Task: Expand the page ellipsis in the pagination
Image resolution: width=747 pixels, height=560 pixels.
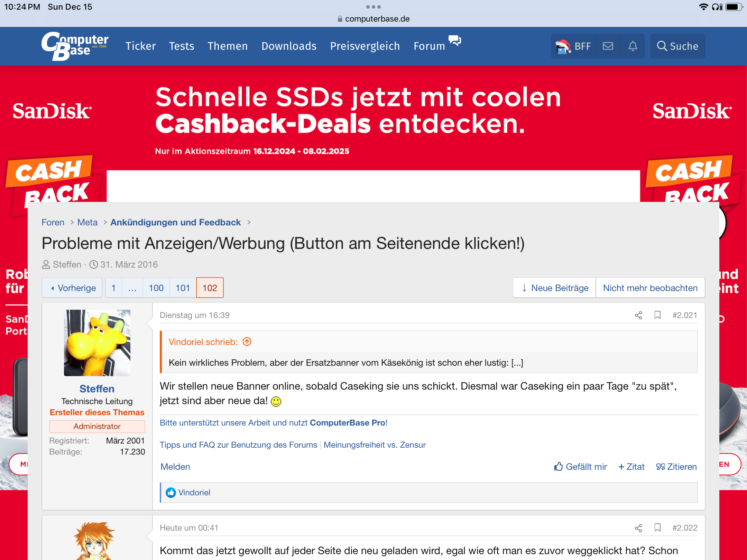Action: [x=132, y=288]
